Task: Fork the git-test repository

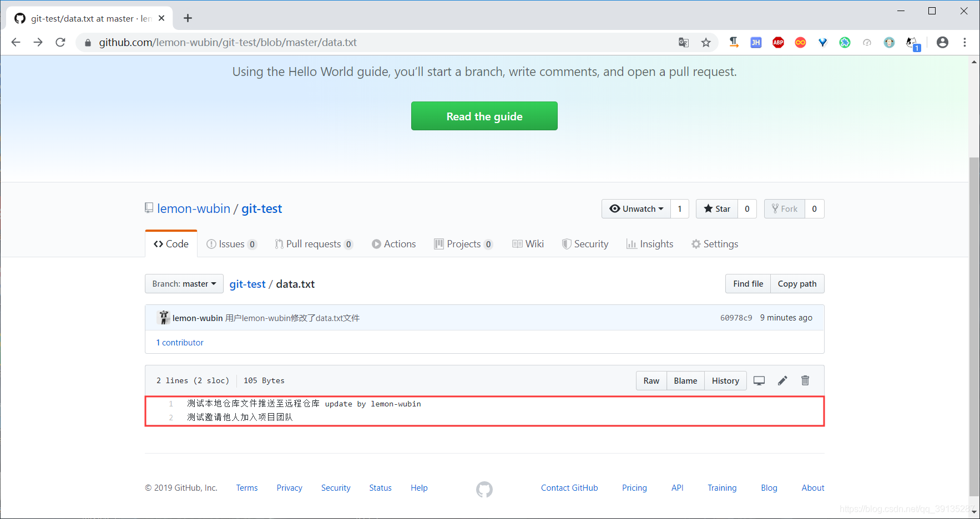Action: pyautogui.click(x=785, y=208)
